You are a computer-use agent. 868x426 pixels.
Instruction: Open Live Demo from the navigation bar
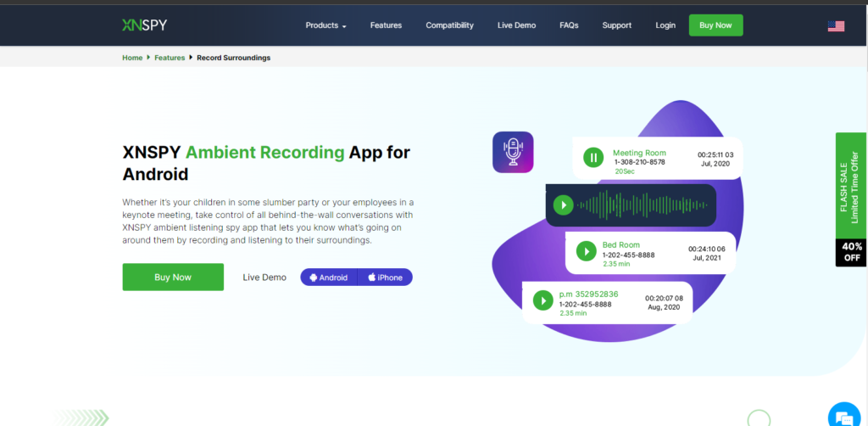click(x=516, y=25)
